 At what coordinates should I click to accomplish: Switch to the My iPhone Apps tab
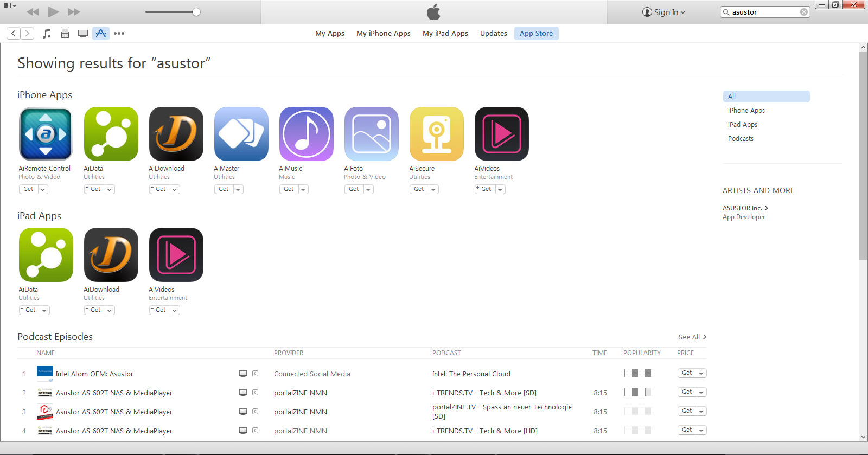(384, 34)
